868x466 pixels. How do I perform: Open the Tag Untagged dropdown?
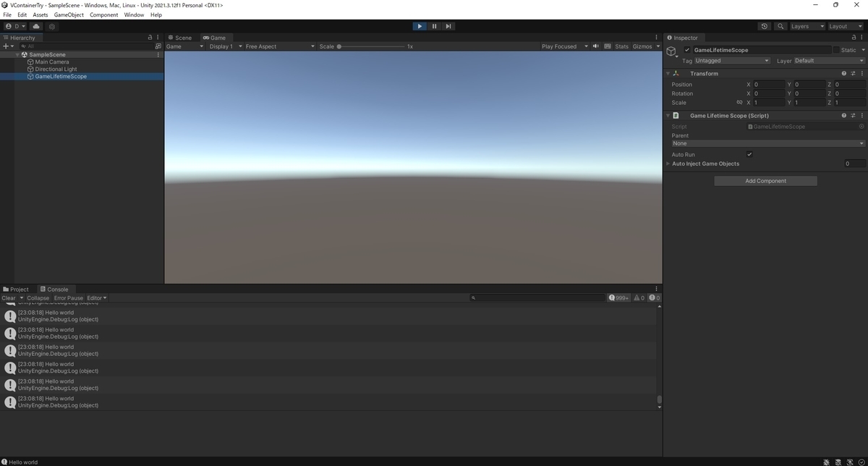732,61
